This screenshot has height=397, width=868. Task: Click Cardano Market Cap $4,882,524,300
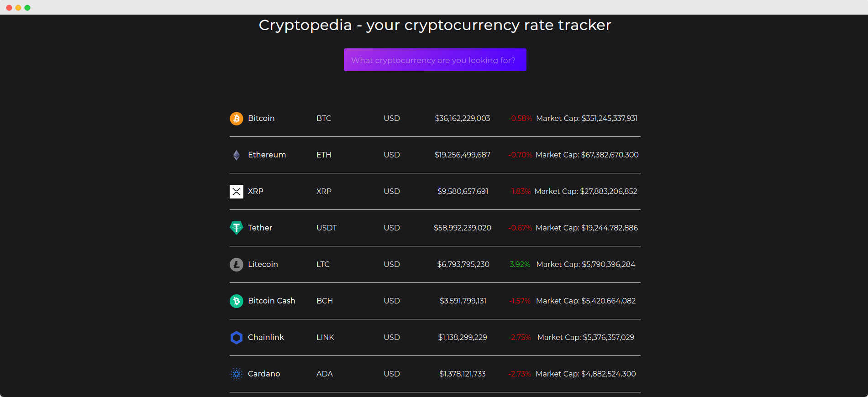click(586, 374)
